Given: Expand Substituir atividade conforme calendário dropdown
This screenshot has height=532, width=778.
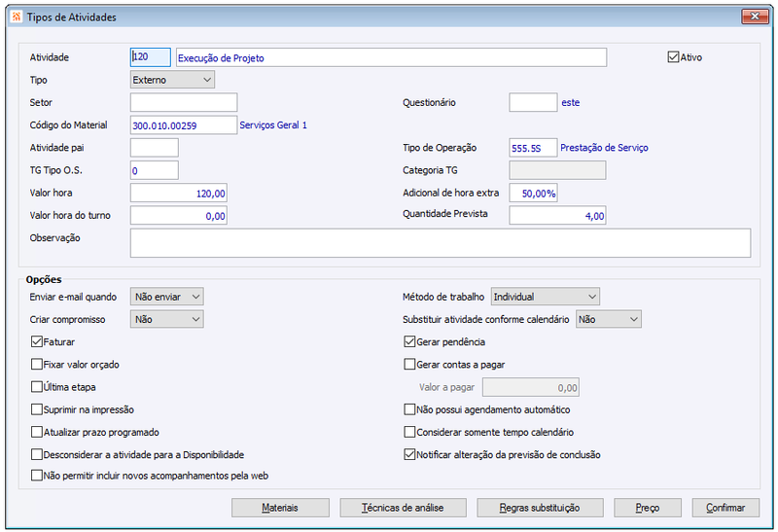Looking at the screenshot, I should [x=609, y=319].
